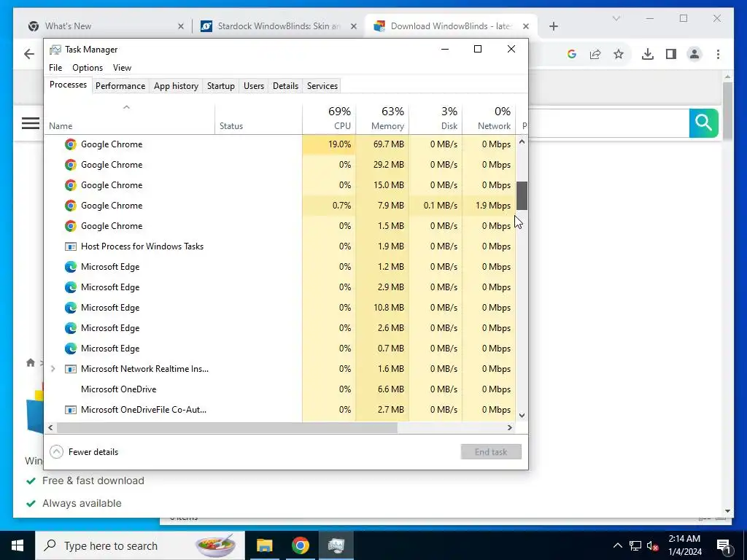Image resolution: width=747 pixels, height=560 pixels.
Task: Switch to the Details tab
Action: tap(285, 86)
